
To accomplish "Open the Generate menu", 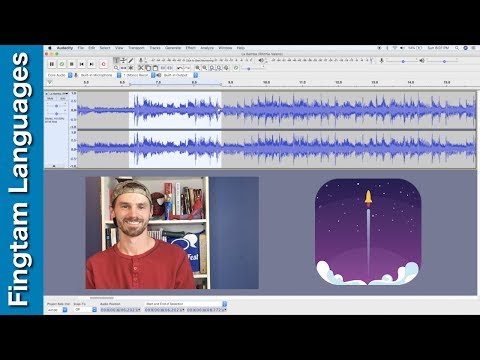I will click(x=173, y=48).
